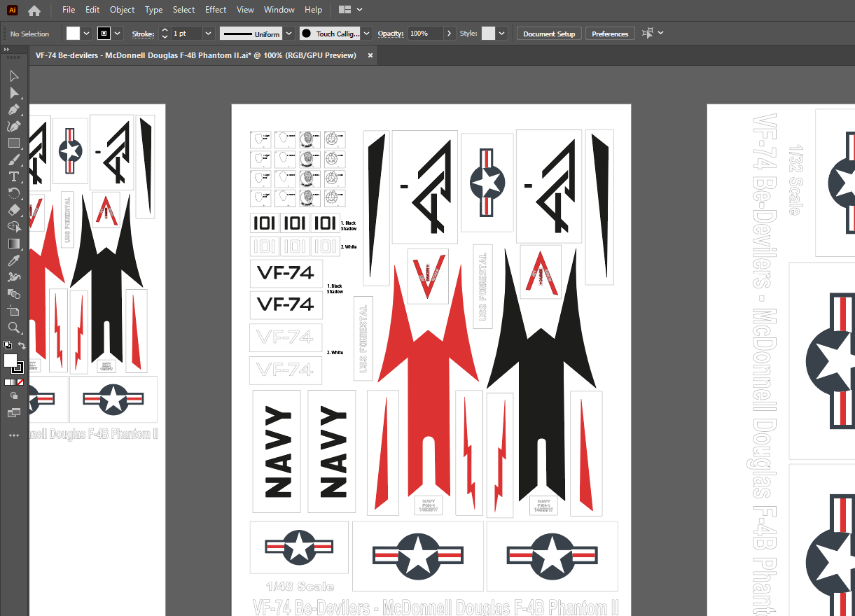The height and width of the screenshot is (616, 855).
Task: Select the Gradient tool
Action: [13, 244]
